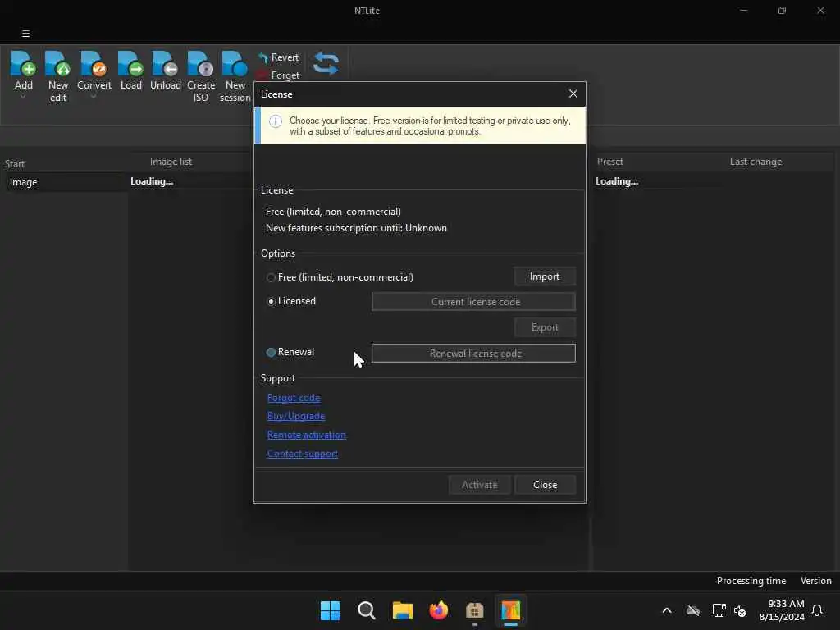Click the Activate button
This screenshot has height=630, width=840.
point(479,485)
